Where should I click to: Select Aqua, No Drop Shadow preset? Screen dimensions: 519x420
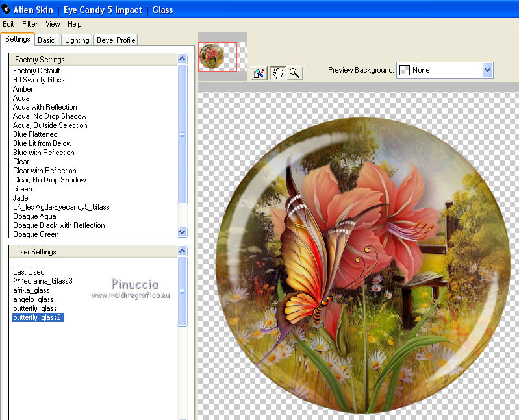(49, 116)
